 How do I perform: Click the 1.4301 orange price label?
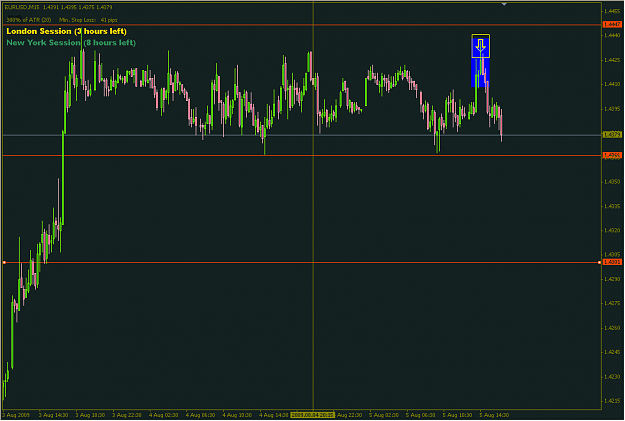coord(612,262)
